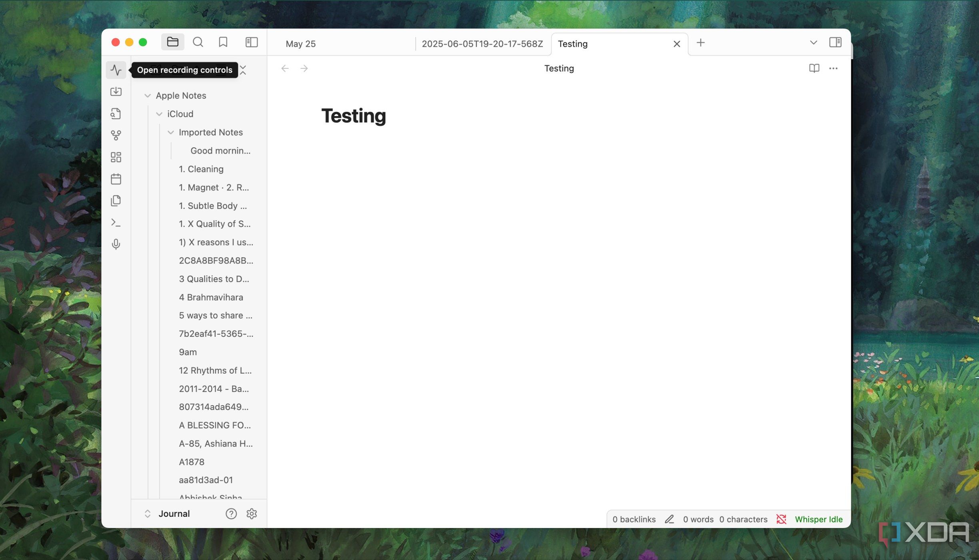Open the file search ribbon icon
Image resolution: width=979 pixels, height=560 pixels.
pos(116,114)
